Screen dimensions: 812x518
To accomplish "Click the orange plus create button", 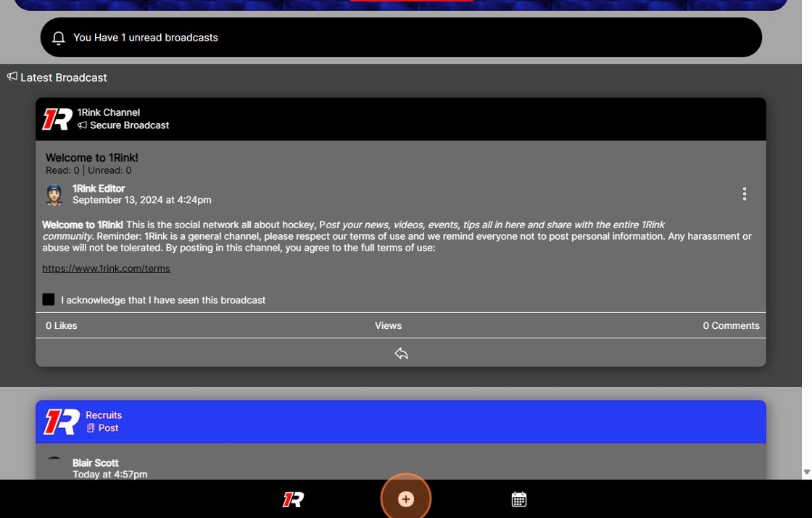I will pyautogui.click(x=406, y=499).
